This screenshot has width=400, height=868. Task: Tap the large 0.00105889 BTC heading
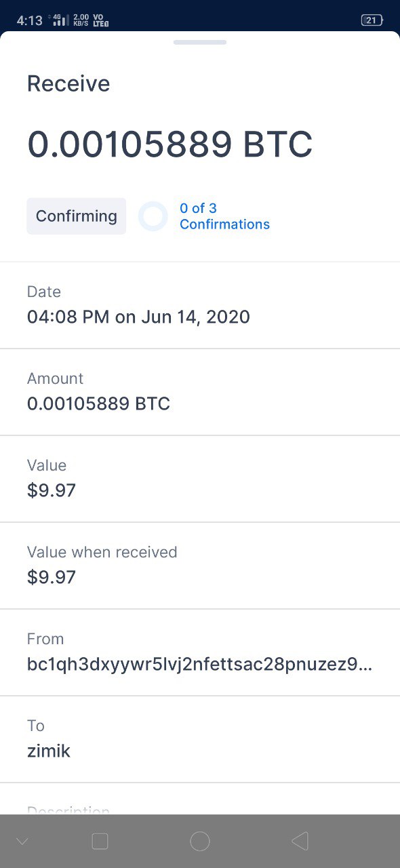click(x=170, y=144)
